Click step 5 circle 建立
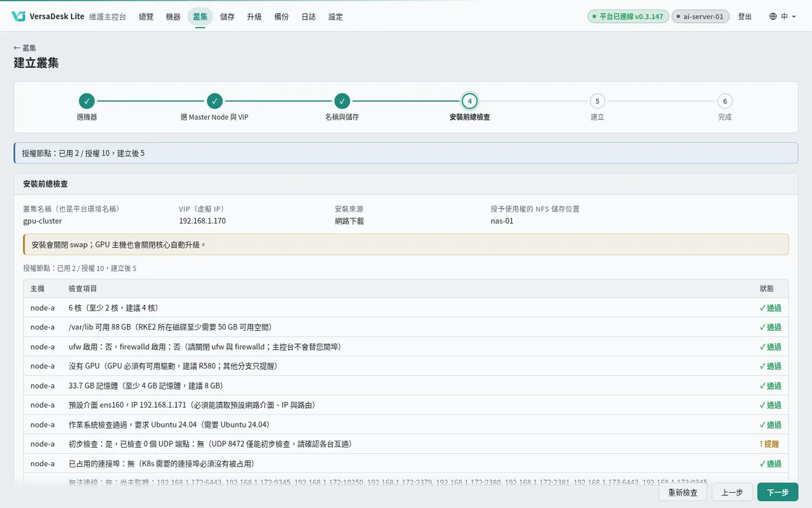This screenshot has width=812, height=508. [x=597, y=101]
